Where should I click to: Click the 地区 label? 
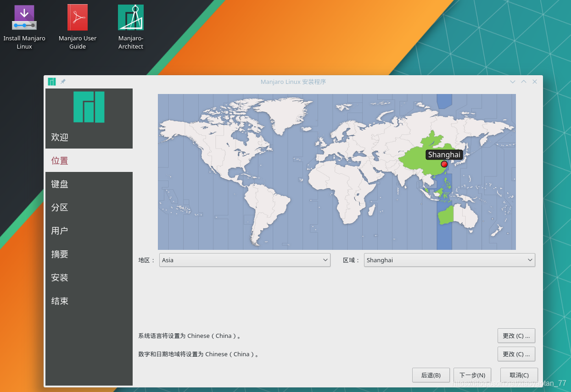(x=146, y=260)
